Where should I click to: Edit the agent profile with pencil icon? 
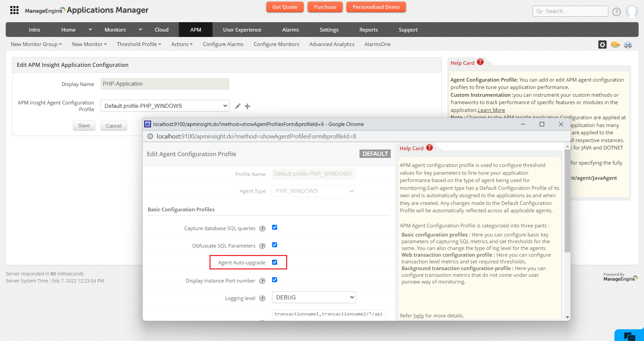click(238, 106)
